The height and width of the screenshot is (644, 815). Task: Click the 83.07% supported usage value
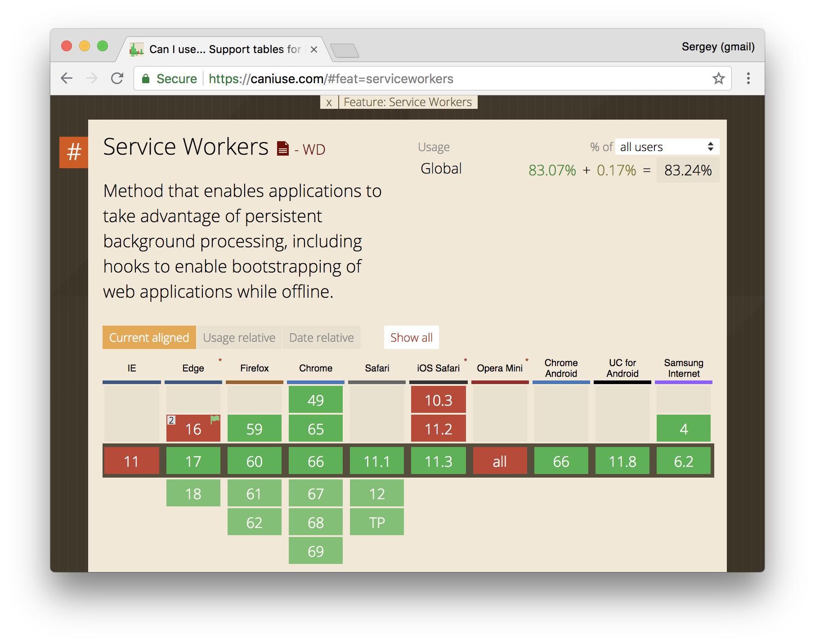point(552,170)
